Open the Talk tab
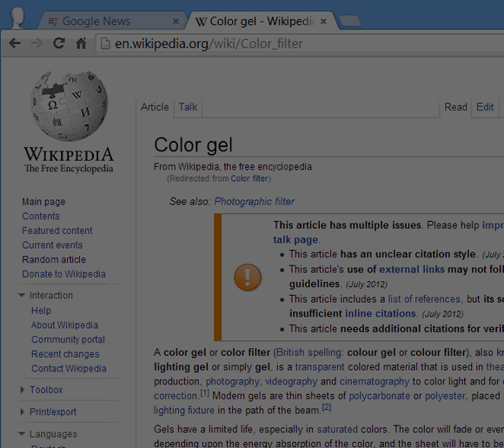Screen dimensions: 504x448 [188, 107]
